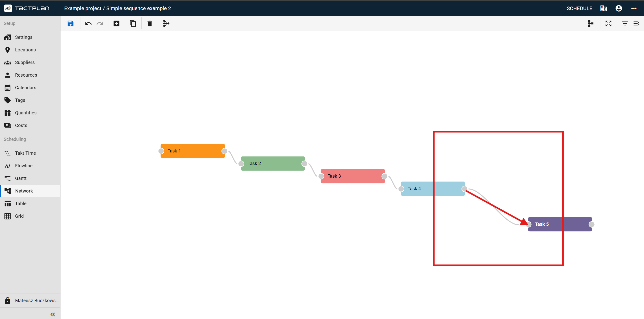This screenshot has height=319, width=644.
Task: Open Locations in the sidebar
Action: tap(30, 50)
